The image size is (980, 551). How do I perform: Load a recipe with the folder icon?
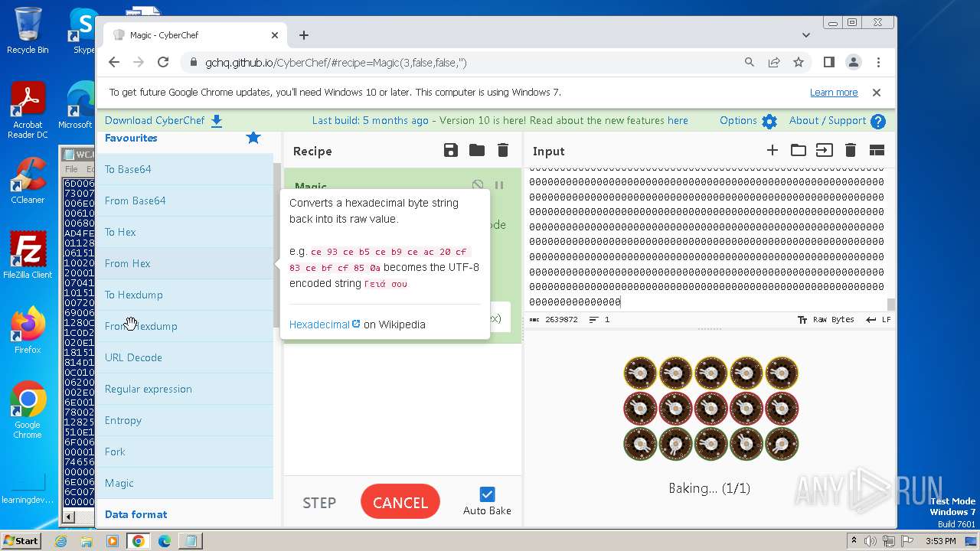click(477, 151)
